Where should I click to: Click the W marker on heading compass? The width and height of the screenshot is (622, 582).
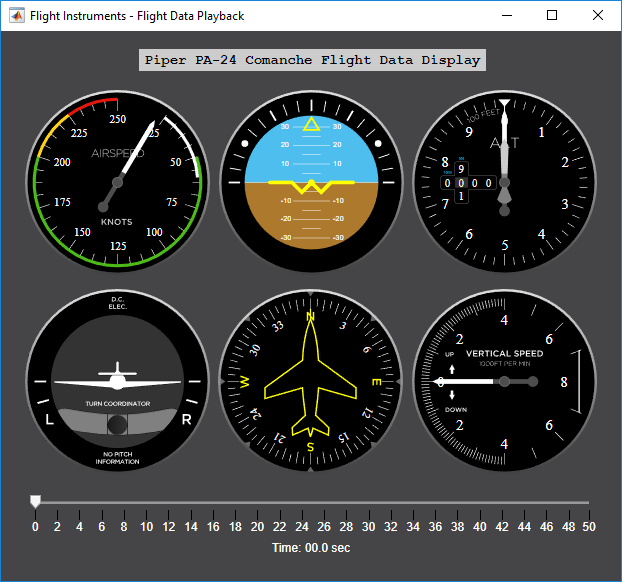[x=245, y=382]
